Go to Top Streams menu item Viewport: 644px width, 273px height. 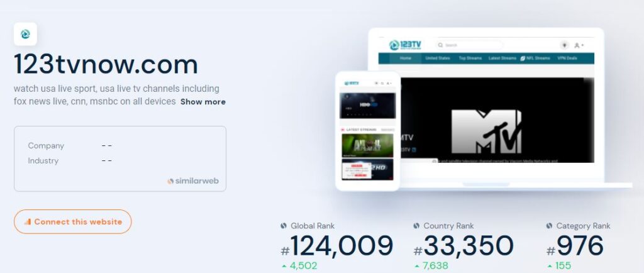tap(470, 58)
